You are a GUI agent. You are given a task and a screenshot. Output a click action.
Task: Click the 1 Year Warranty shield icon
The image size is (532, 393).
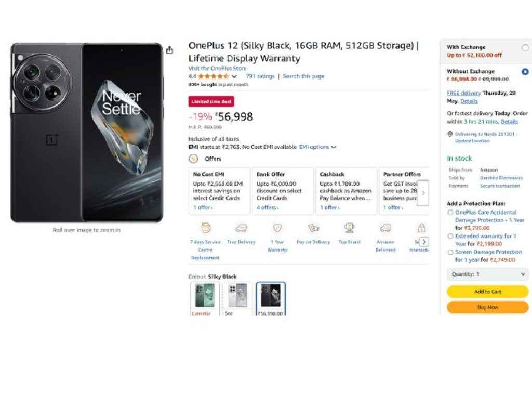point(277,228)
